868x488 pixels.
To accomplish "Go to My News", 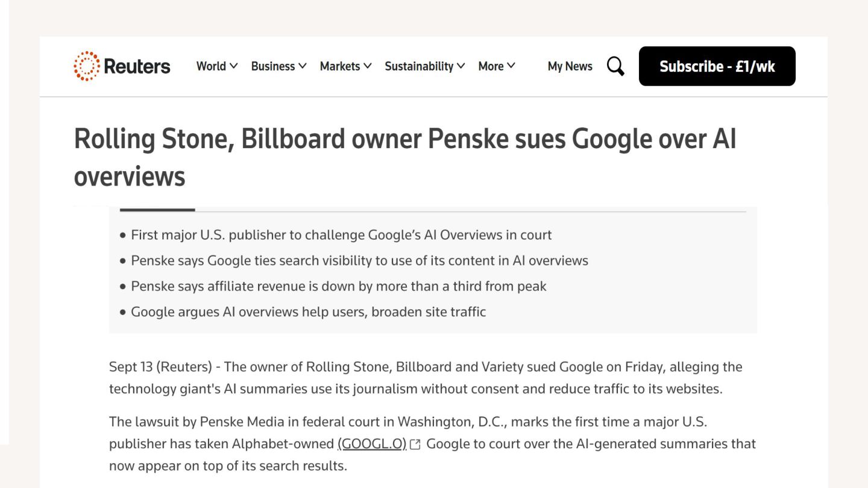I will [570, 66].
